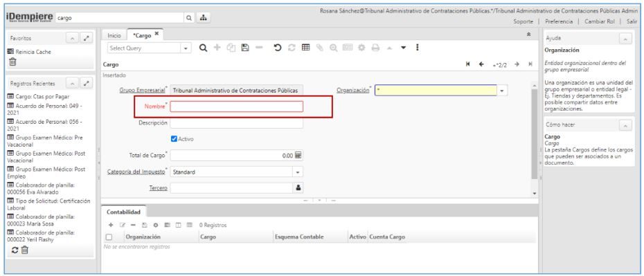
Task: Click the Find record magnifier in the Cargo toolbar
Action: pyautogui.click(x=203, y=48)
